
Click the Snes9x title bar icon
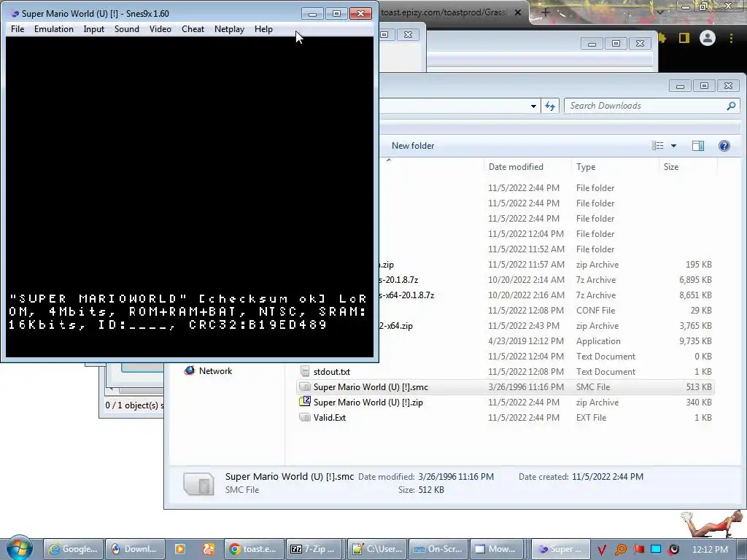[x=15, y=13]
